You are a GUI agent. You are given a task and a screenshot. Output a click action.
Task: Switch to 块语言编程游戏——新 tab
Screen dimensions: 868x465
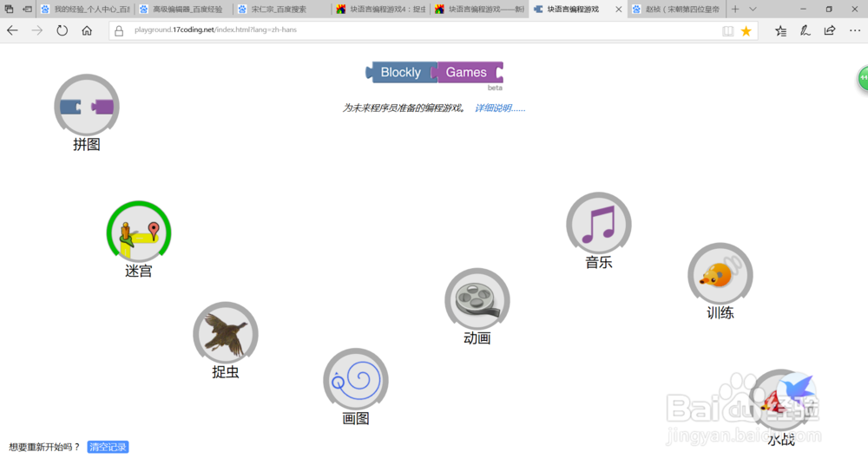[480, 10]
